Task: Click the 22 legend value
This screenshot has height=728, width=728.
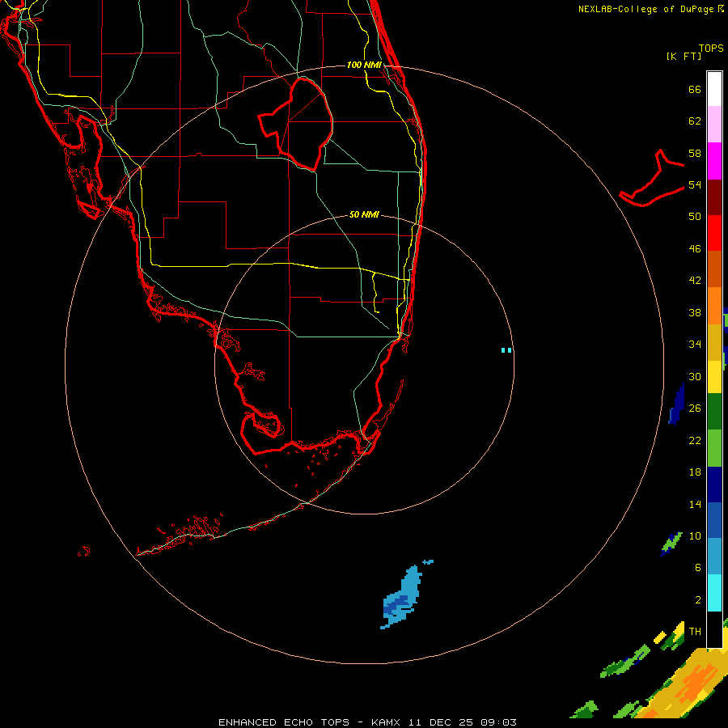Action: 695,440
